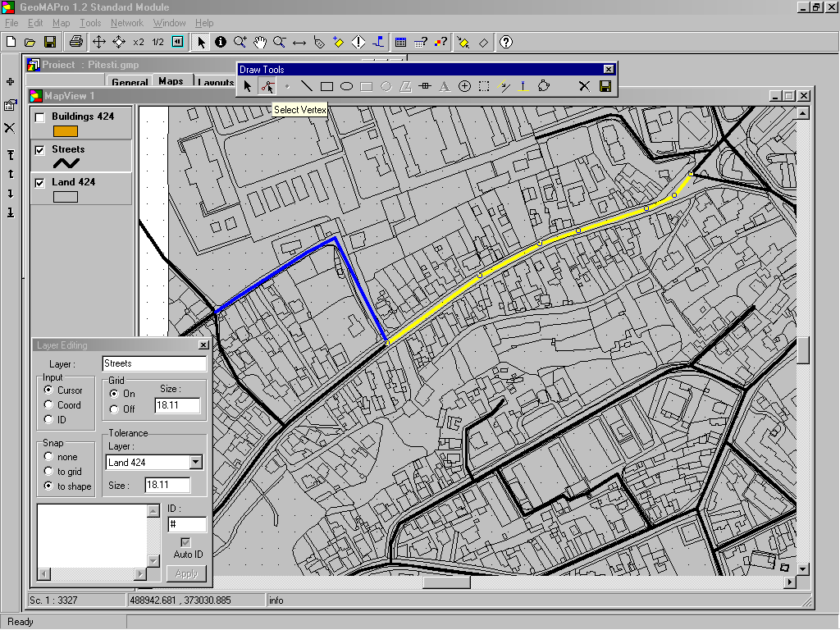Switch to the General tab

(x=130, y=82)
